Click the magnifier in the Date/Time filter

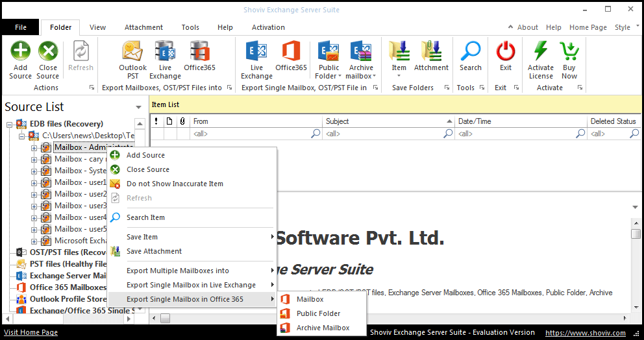click(x=580, y=134)
